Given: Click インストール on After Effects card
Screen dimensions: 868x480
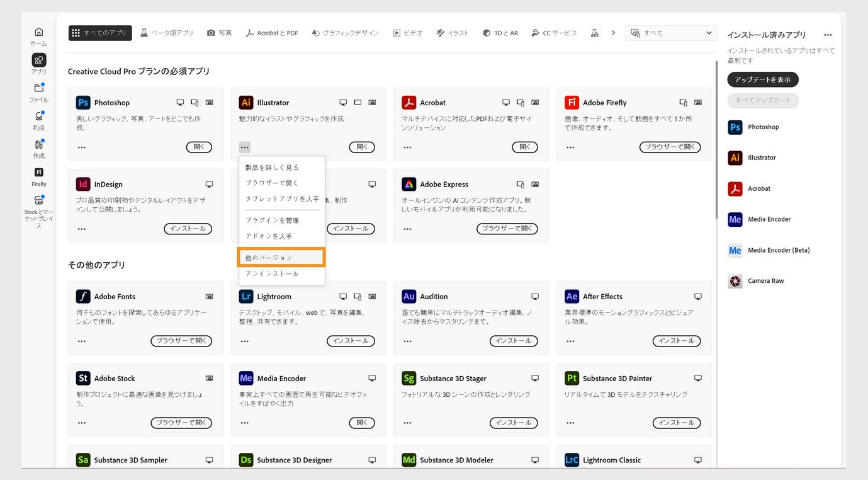Looking at the screenshot, I should 677,341.
